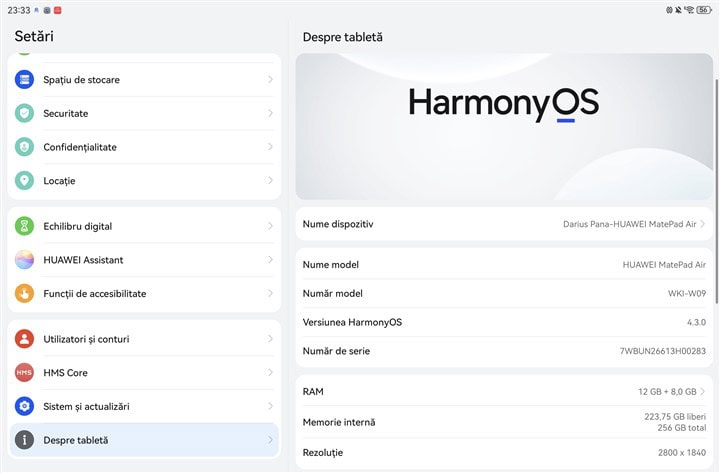Select Echilibru digital menu entry

(x=144, y=226)
